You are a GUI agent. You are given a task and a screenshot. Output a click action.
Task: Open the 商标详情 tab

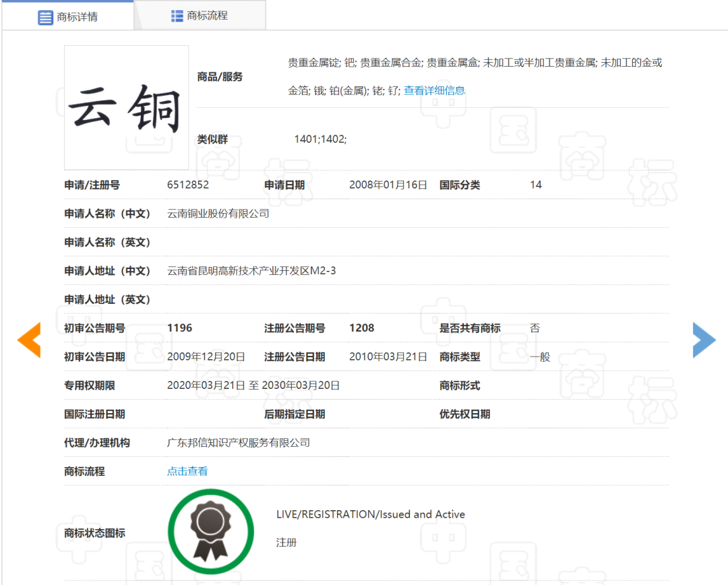68,17
